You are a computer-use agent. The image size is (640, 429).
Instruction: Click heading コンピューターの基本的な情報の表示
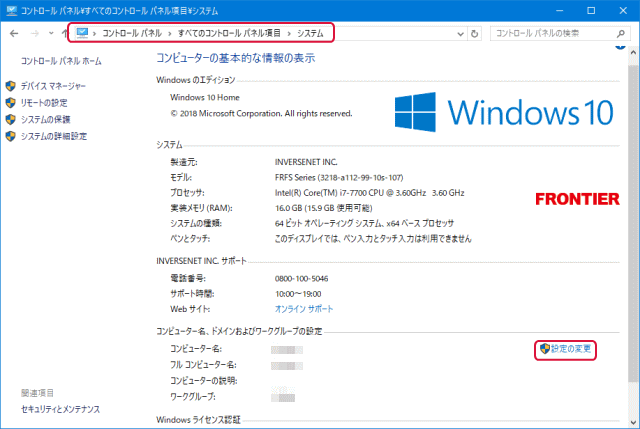[x=236, y=58]
